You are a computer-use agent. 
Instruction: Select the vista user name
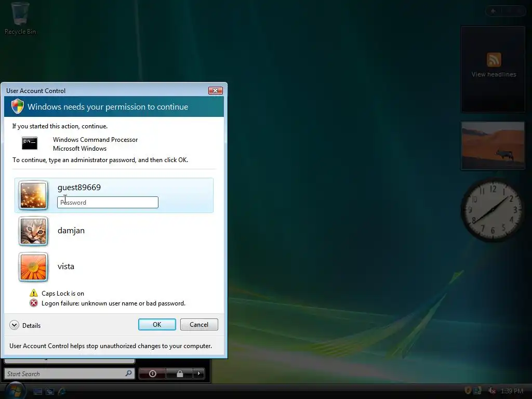(x=66, y=267)
